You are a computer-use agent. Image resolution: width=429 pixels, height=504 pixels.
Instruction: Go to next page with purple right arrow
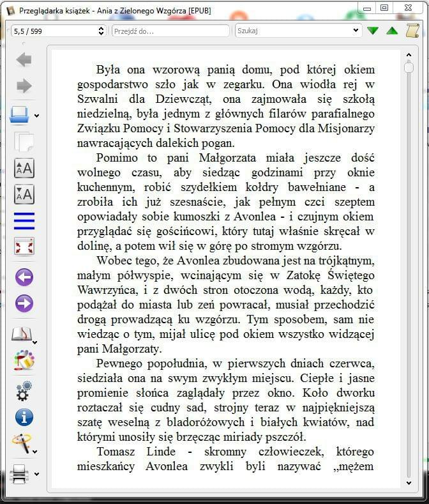click(x=24, y=303)
